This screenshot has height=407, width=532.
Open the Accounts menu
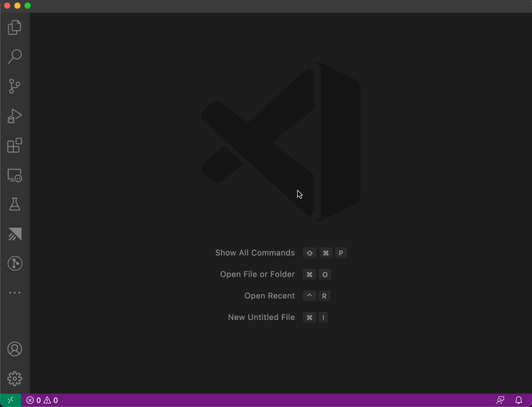click(15, 349)
